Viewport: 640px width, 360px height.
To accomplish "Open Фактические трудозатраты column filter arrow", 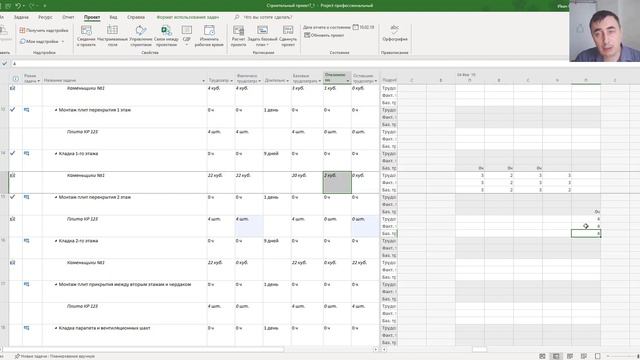I will pos(260,81).
